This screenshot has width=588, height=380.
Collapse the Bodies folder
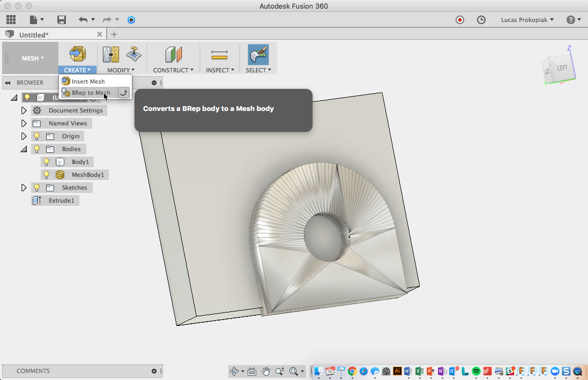24,149
